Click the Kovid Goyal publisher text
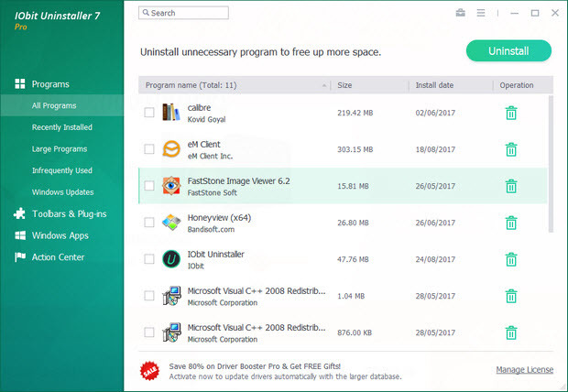The height and width of the screenshot is (392, 568). (206, 119)
